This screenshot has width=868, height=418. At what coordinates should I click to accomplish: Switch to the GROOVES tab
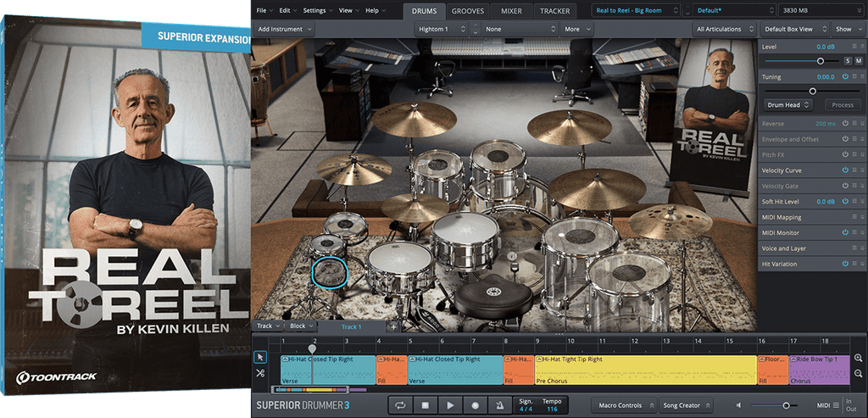467,10
